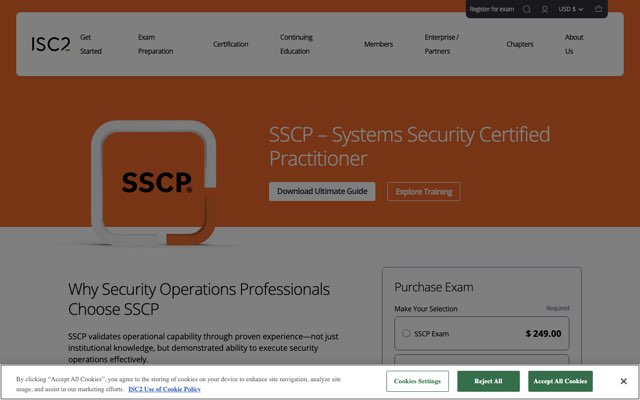Open the Chapters menu
This screenshot has height=400, width=640.
coord(520,44)
